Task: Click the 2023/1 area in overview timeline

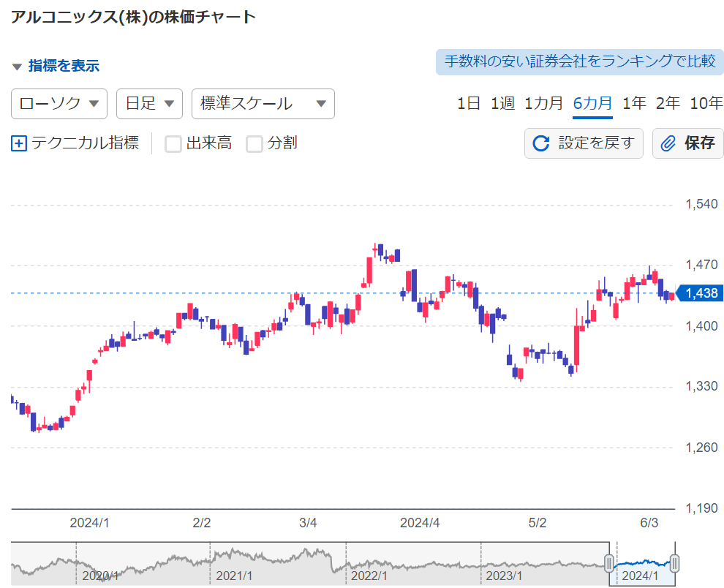Action: (504, 576)
